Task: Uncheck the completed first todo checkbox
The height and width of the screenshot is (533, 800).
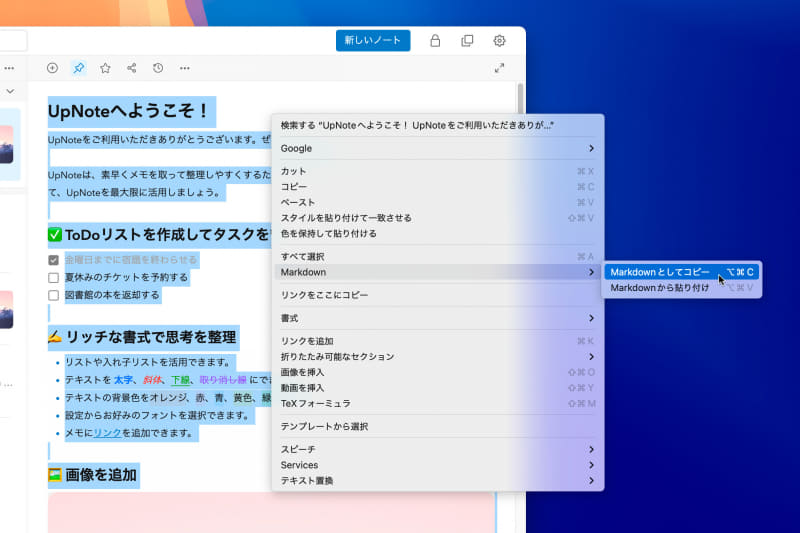Action: (54, 260)
